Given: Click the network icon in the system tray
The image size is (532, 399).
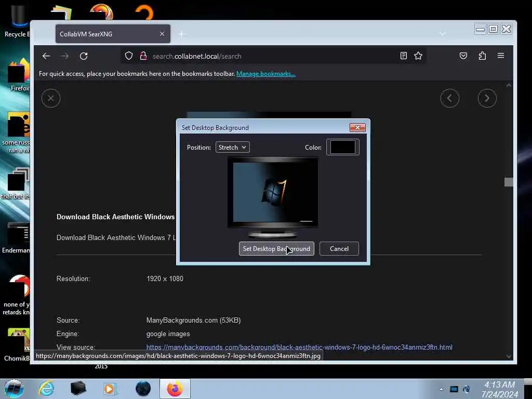Looking at the screenshot, I should [454, 389].
